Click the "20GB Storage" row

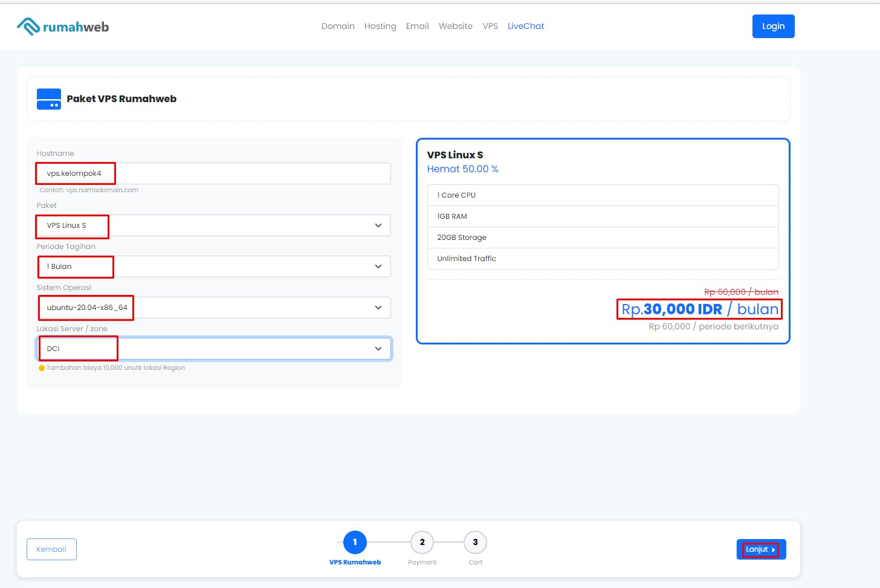tap(603, 237)
